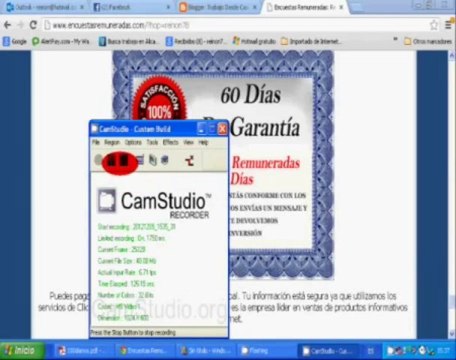Screen dimensions: 456x360
Task: Click the Number of Colors line in CamStudio
Action: [x=126, y=295]
